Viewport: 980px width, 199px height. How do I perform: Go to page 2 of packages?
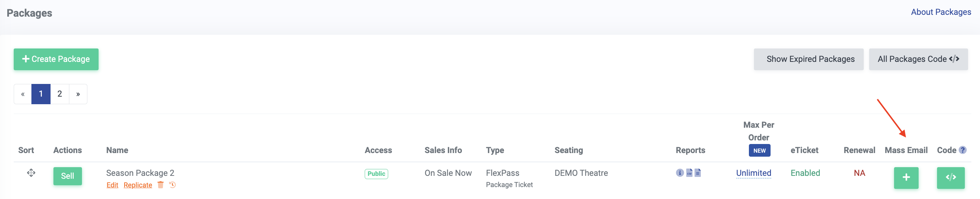(x=60, y=94)
